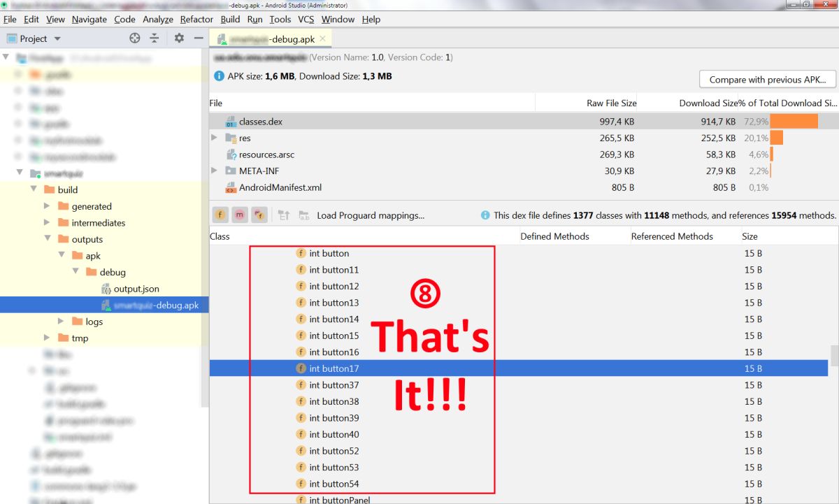
Task: Open the Tools menu
Action: coord(280,20)
